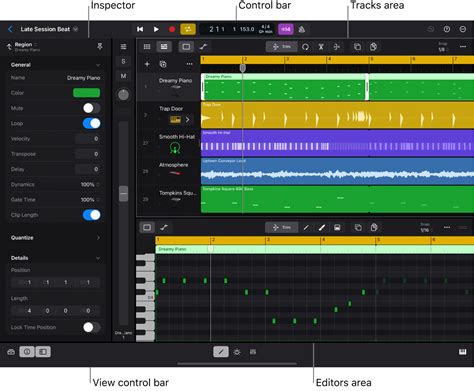Screen dimensions: 474x391
Task: Select the Tompkins Squ... track header
Action: click(168, 199)
